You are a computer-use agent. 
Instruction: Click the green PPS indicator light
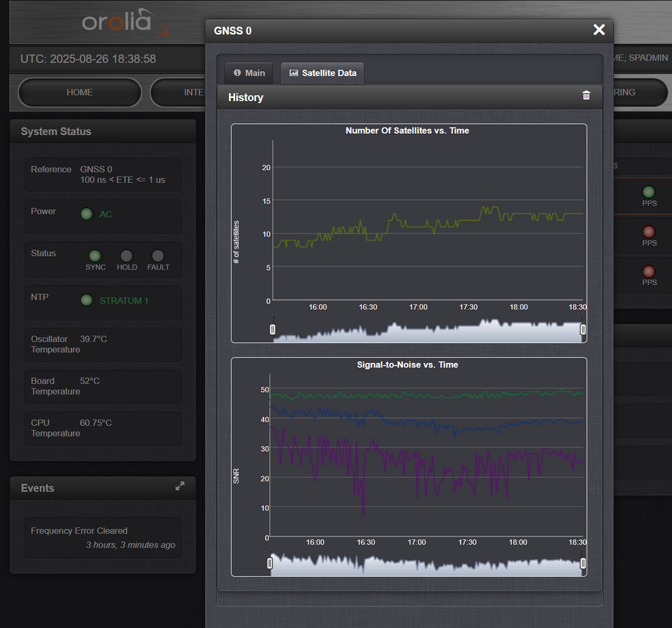(x=648, y=192)
